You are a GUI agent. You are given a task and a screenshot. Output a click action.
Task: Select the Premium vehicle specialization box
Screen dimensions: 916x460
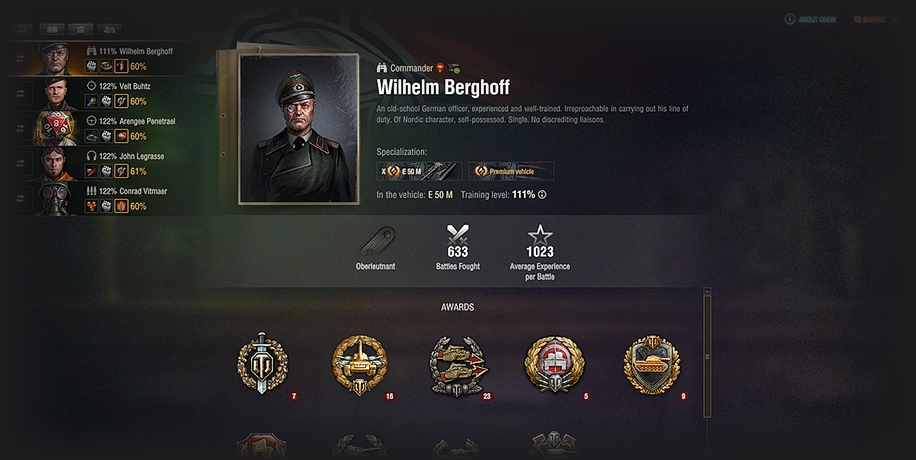pos(511,171)
